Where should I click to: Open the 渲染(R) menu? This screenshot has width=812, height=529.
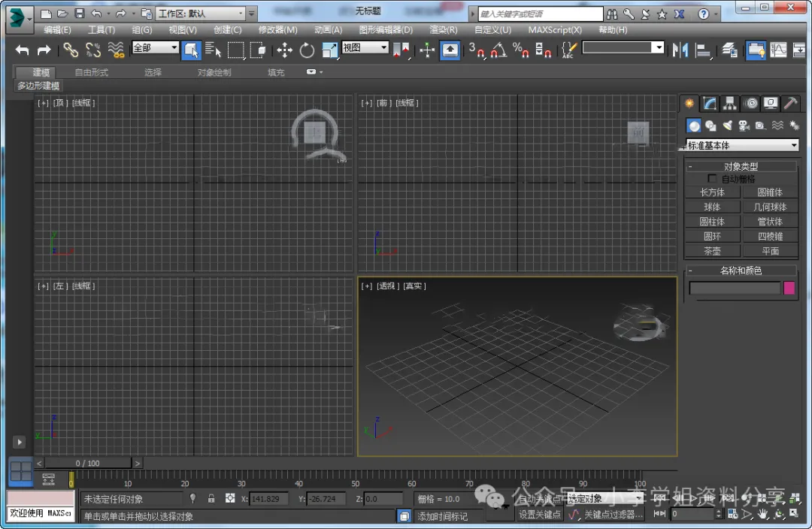click(x=444, y=30)
